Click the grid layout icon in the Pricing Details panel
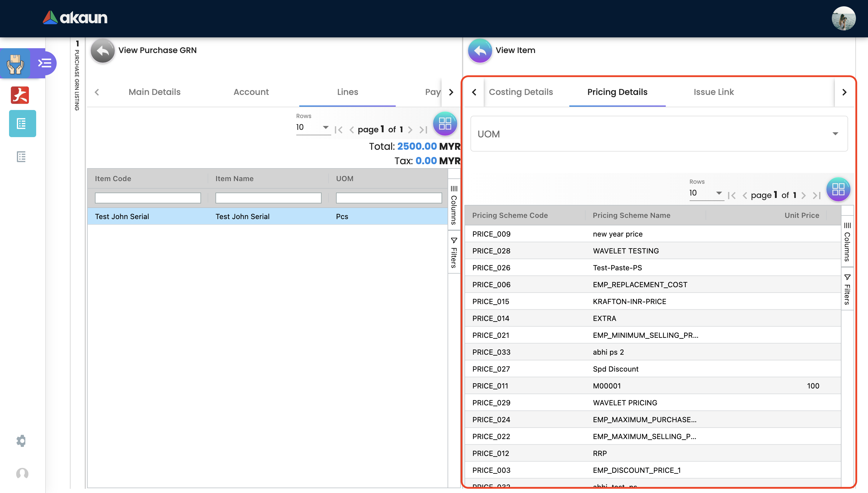The image size is (868, 493). (838, 189)
